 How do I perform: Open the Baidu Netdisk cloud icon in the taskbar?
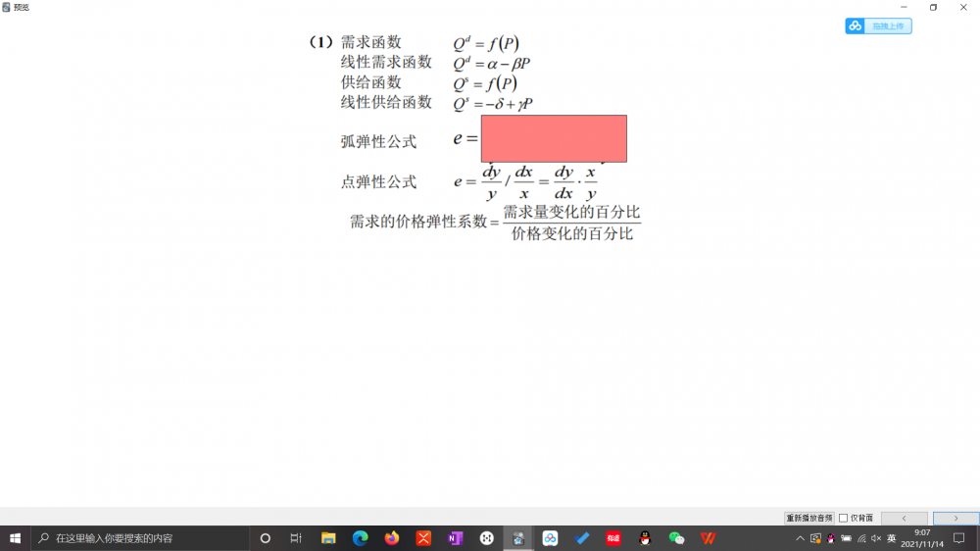pos(550,538)
